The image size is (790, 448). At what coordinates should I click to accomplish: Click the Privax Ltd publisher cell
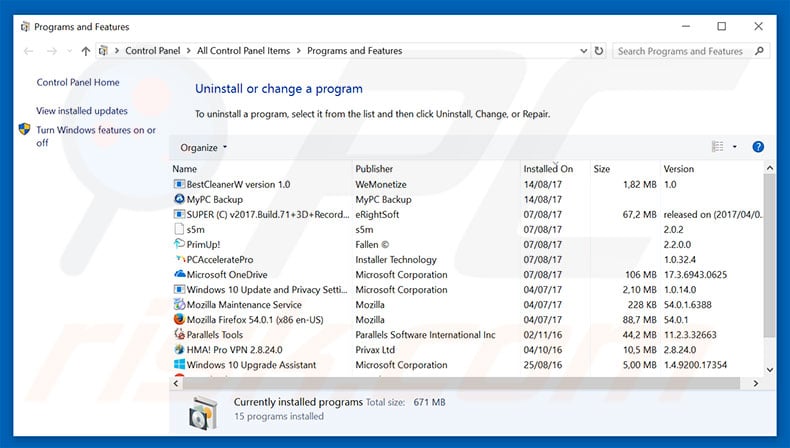tap(375, 350)
